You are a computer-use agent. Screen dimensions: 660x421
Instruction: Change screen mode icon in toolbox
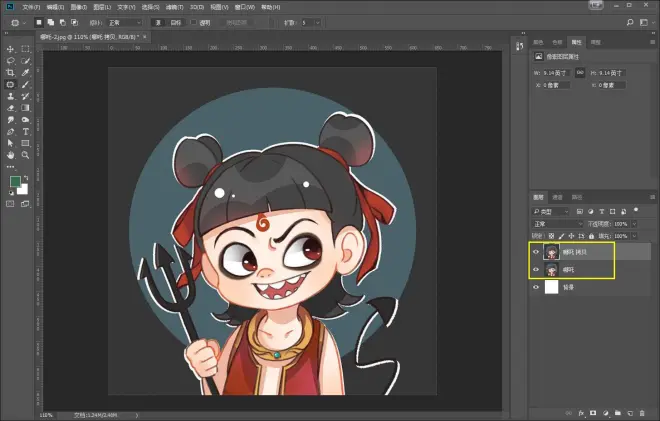[25, 204]
